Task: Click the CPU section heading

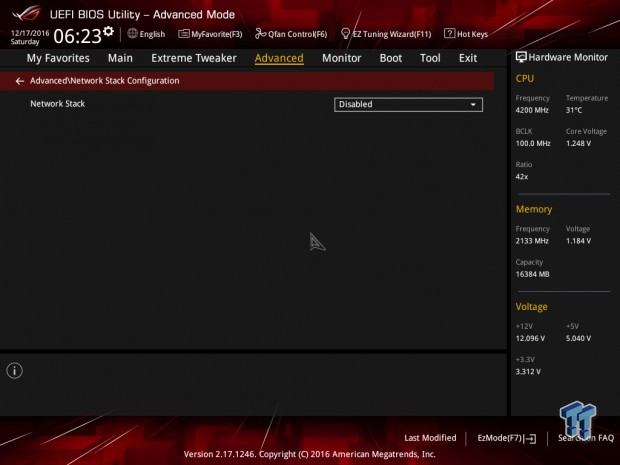Action: tap(525, 79)
